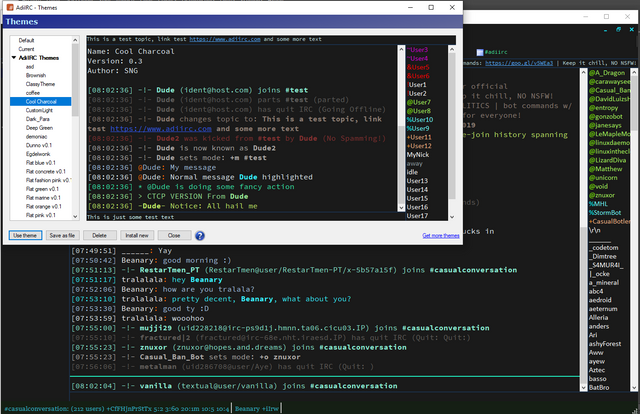Open the goo.gl link in channel topic
Image resolution: width=640 pixels, height=414 pixels.
pyautogui.click(x=519, y=63)
